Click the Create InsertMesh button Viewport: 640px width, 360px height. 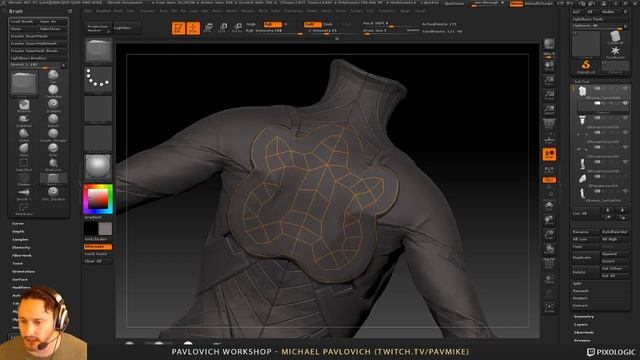coord(39,36)
